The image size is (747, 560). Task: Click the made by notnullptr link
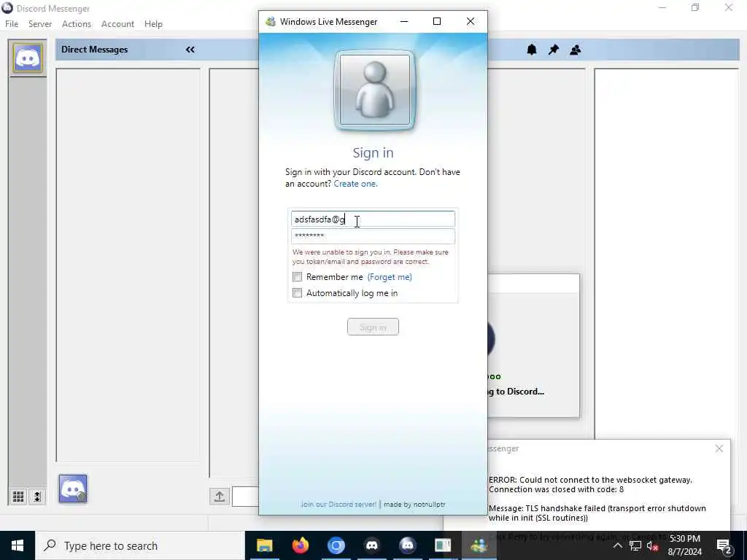click(414, 505)
